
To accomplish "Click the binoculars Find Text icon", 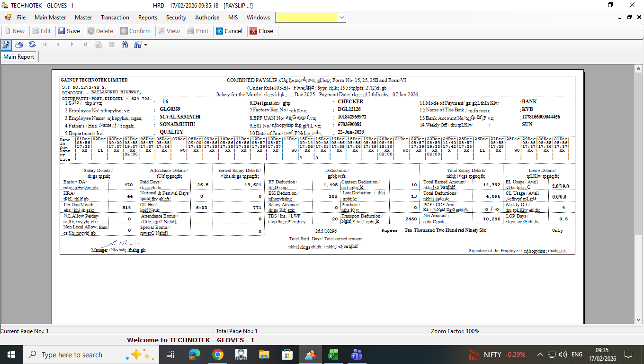I will 125,45.
